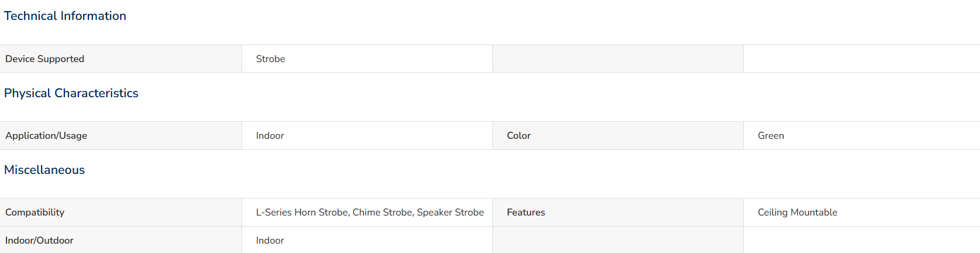This screenshot has height=253, width=980.
Task: Click the blank last cell in Indoor/Outdoor row
Action: pyautogui.click(x=862, y=240)
